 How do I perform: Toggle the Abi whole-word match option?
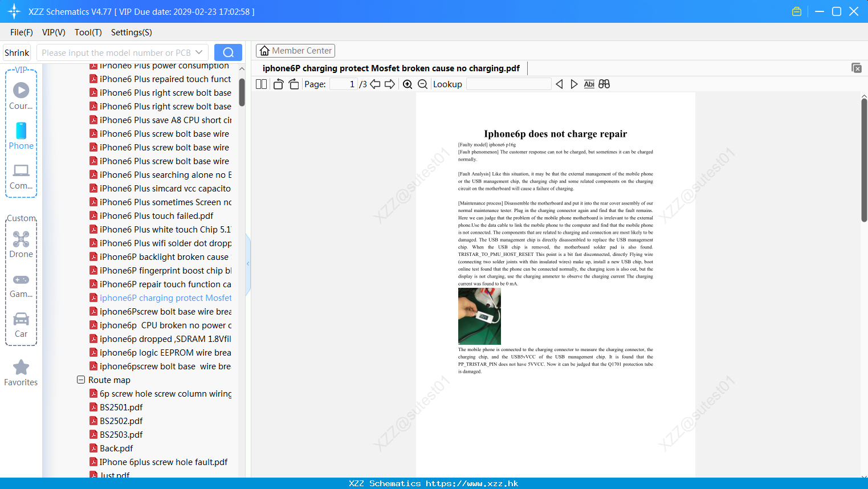[x=589, y=84]
